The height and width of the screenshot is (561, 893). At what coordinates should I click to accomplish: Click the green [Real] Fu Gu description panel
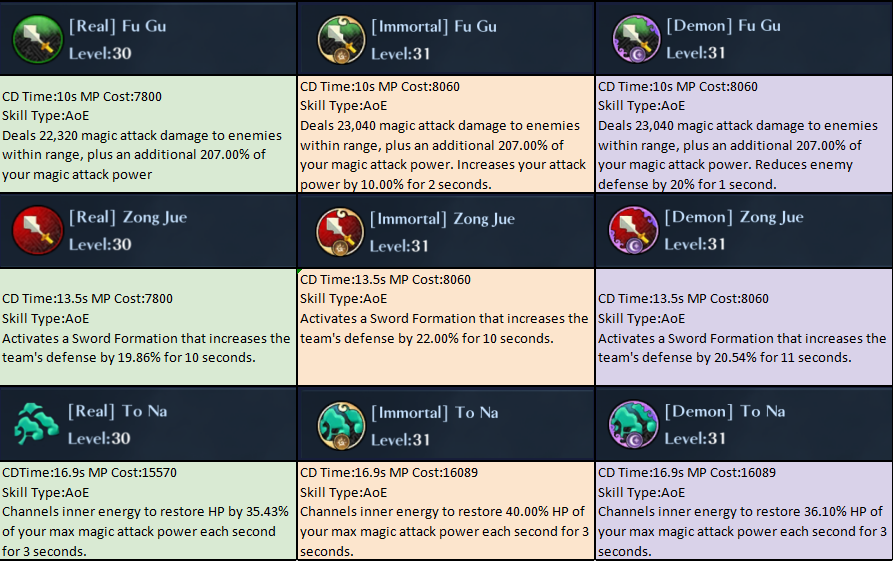click(x=148, y=135)
